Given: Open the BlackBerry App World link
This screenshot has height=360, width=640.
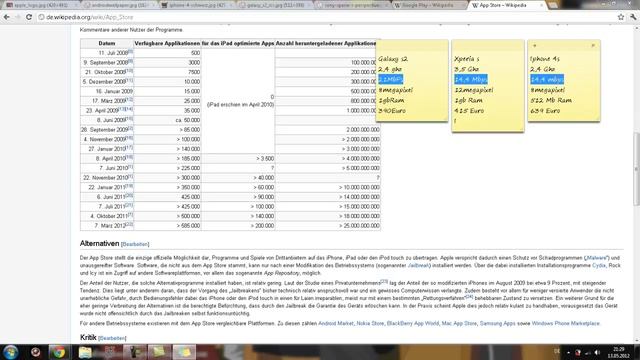Looking at the screenshot, I should pyautogui.click(x=413, y=323).
